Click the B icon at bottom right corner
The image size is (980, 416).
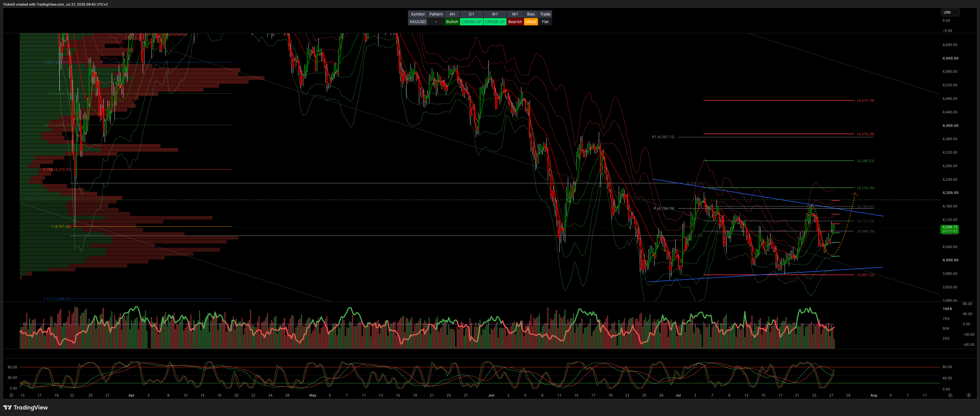(968, 395)
